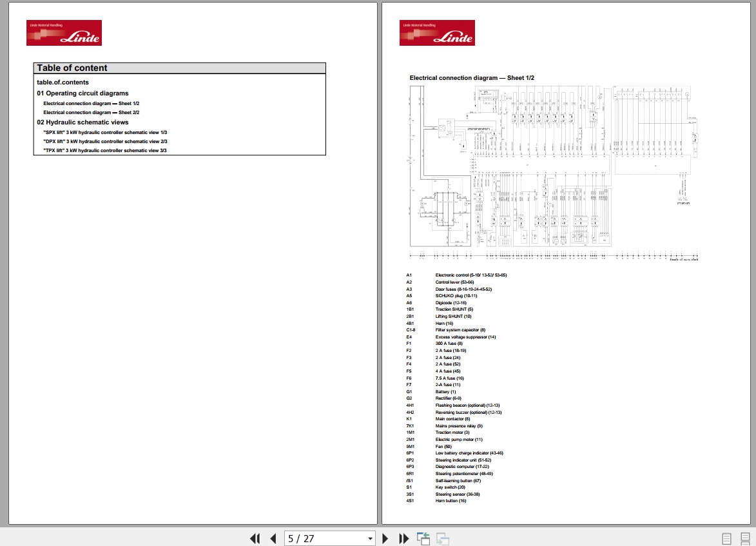Image resolution: width=756 pixels, height=546 pixels.
Task: Select the 'Mains presence relay (9)' line
Action: point(459,426)
